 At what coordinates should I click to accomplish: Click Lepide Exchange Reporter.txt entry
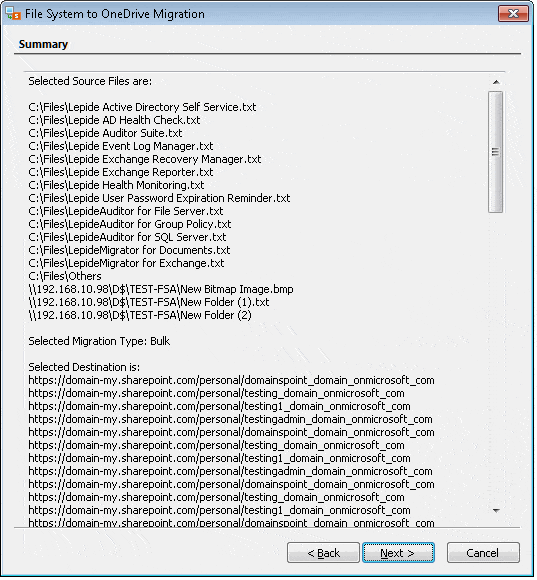(121, 172)
